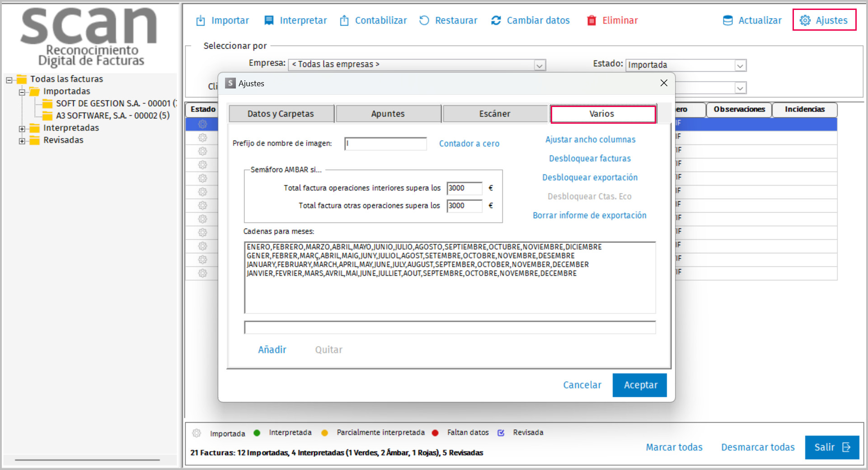Click Marcar todas link
This screenshot has width=868, height=470.
674,447
